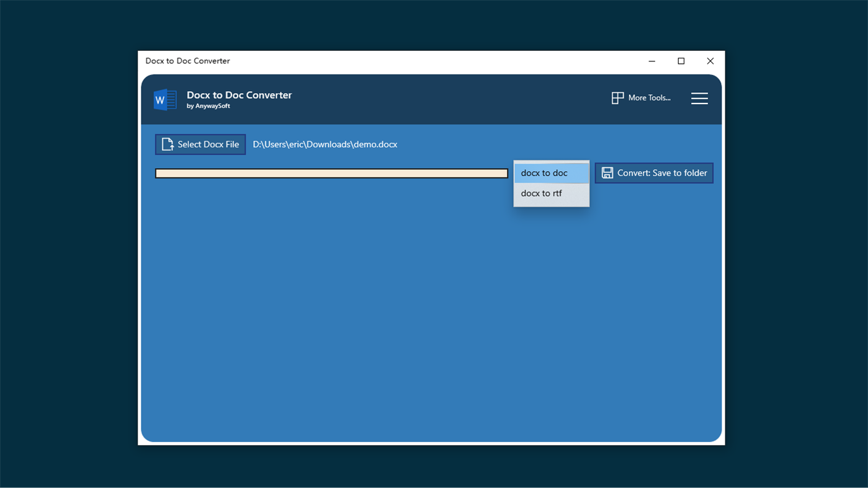Click the save icon on the Convert button
Viewport: 868px width, 488px height.
pyautogui.click(x=607, y=173)
